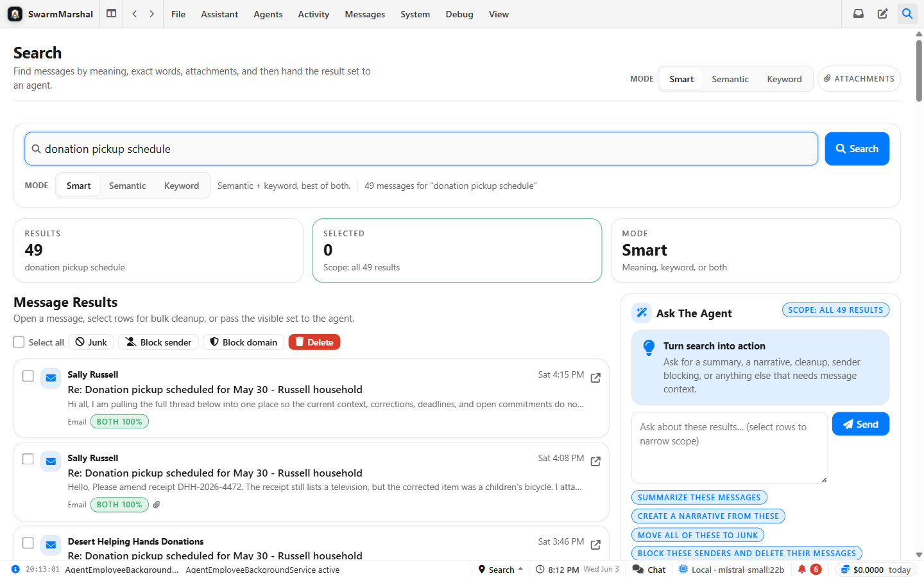Open the $0.0000 today cost indicator
The image size is (924, 578).
click(x=876, y=569)
